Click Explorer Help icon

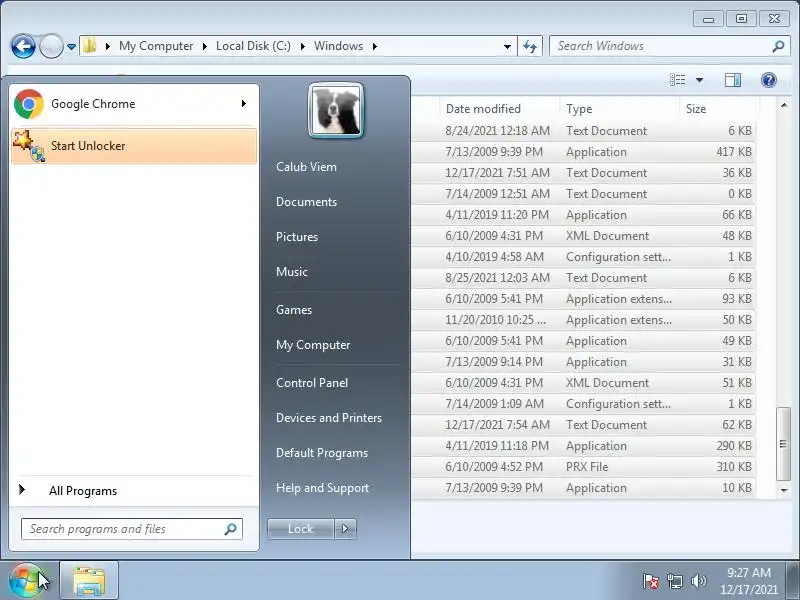pyautogui.click(x=769, y=80)
